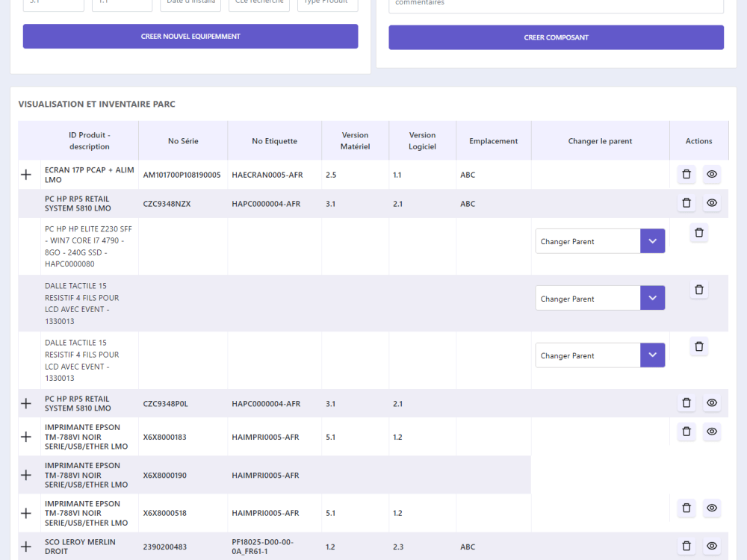Delete the PC HP HP ELITE Z230 SFF component

click(x=698, y=232)
